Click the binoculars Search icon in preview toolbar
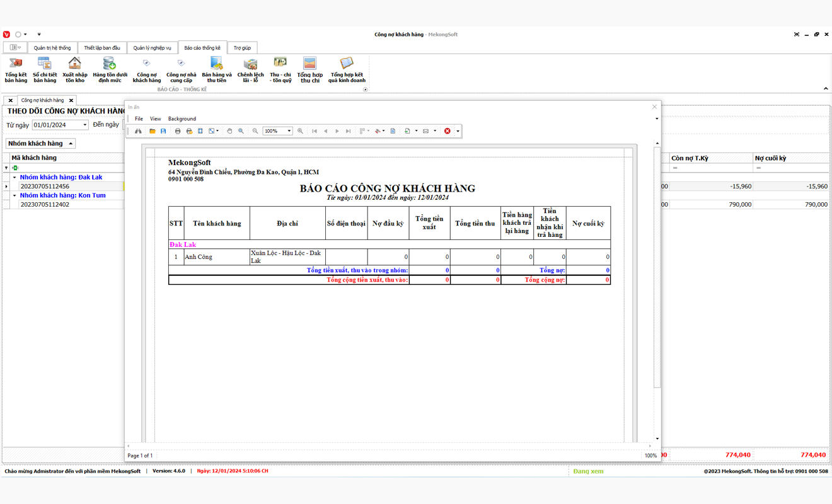 point(138,131)
